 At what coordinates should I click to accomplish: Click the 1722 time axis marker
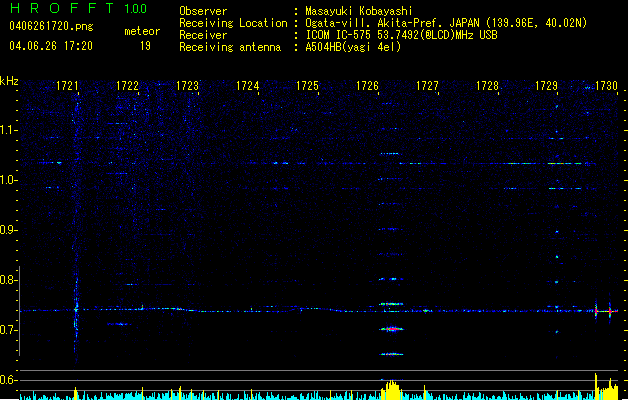(x=127, y=86)
